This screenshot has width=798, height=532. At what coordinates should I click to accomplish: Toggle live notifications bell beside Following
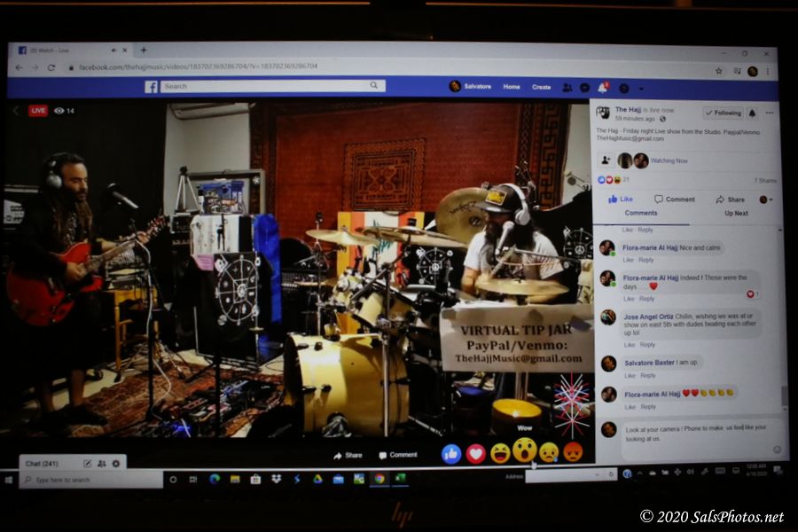[x=752, y=113]
